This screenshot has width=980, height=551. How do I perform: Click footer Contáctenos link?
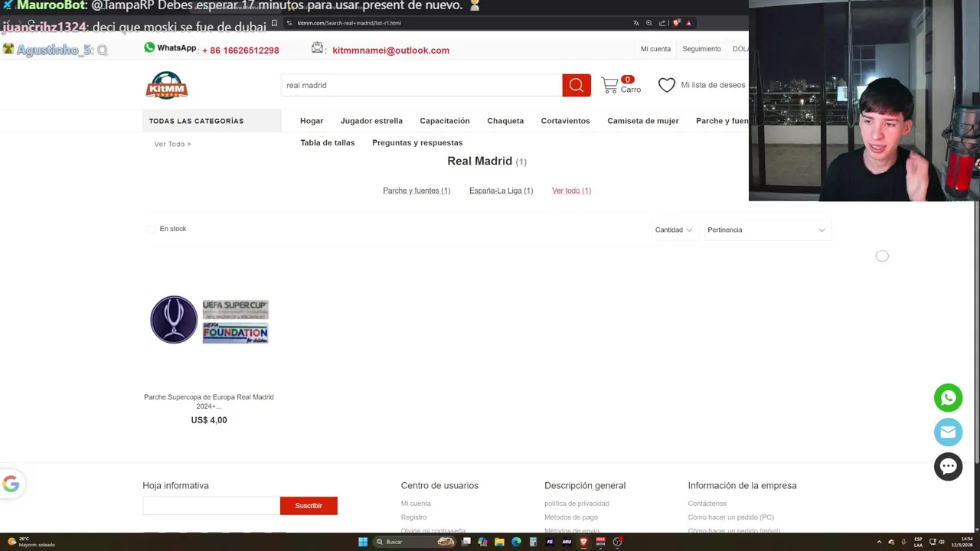coord(707,504)
